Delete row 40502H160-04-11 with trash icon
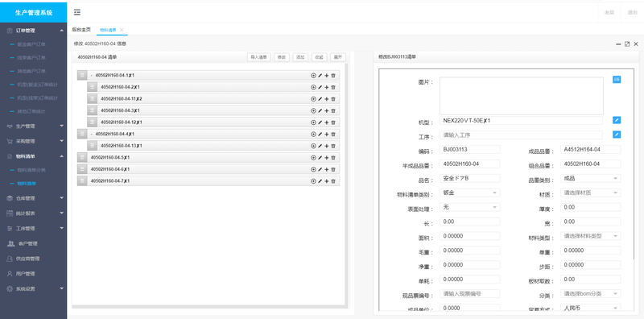The image size is (644, 319). [x=333, y=98]
